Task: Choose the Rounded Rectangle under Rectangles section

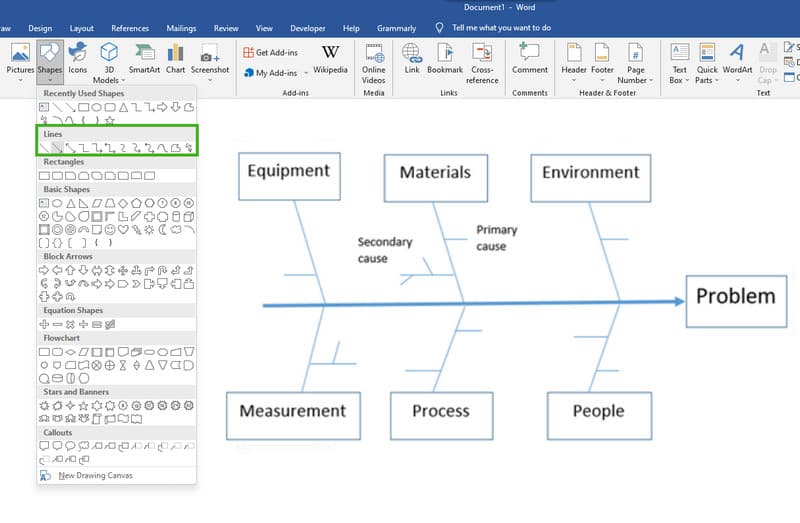Action: click(x=58, y=176)
